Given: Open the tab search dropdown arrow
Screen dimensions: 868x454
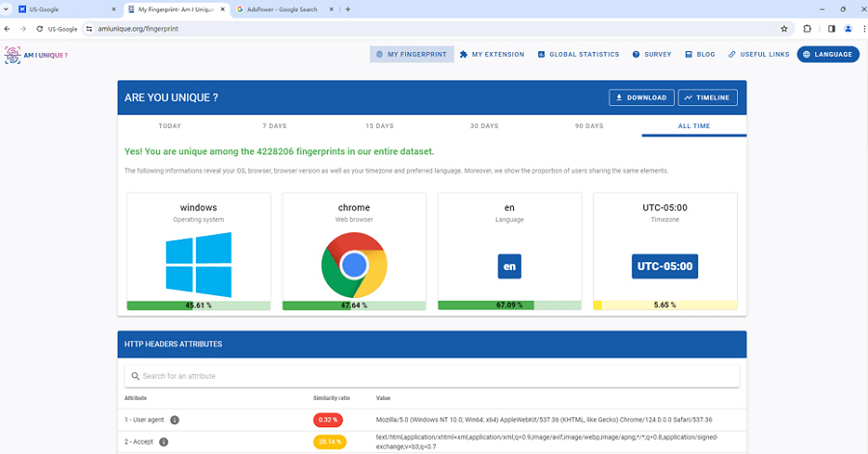Looking at the screenshot, I should (x=6, y=10).
